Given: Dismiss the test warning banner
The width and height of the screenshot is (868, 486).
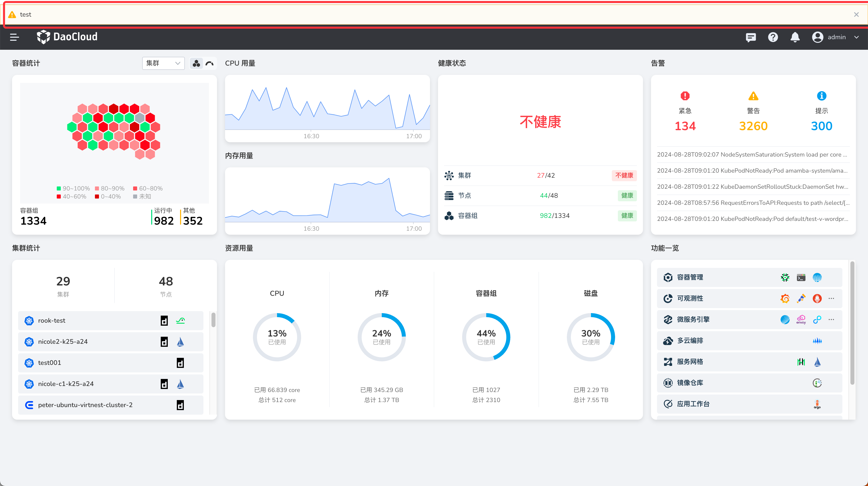Looking at the screenshot, I should click(856, 15).
